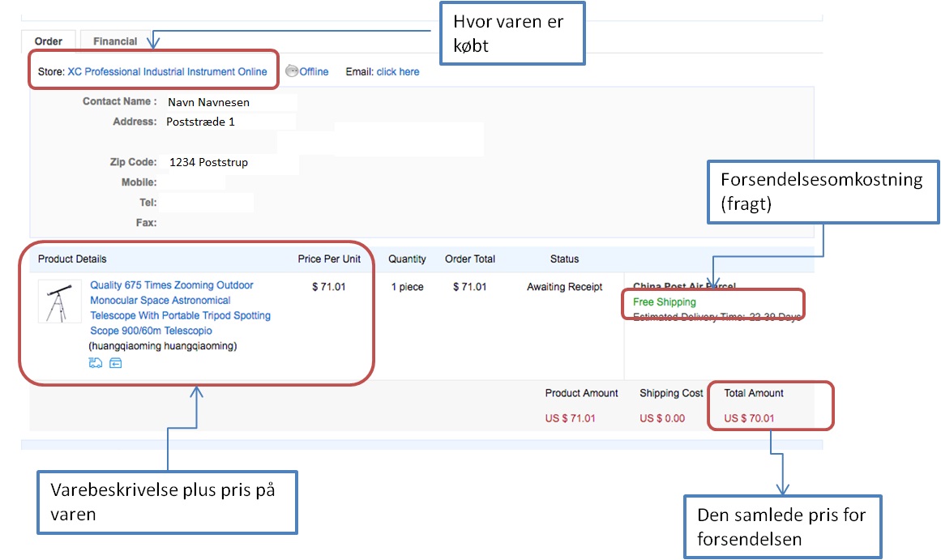
Task: Click the seller chat status icon beside Offline
Action: pyautogui.click(x=292, y=71)
